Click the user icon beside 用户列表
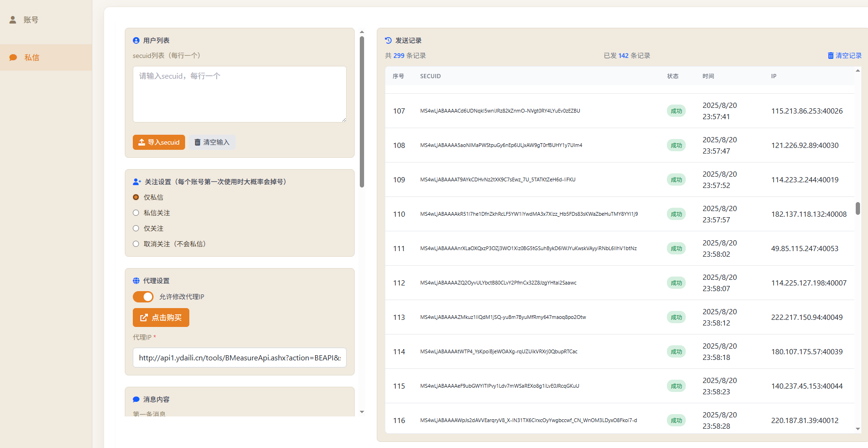Screen dimensions: 868x448 pos(136,41)
